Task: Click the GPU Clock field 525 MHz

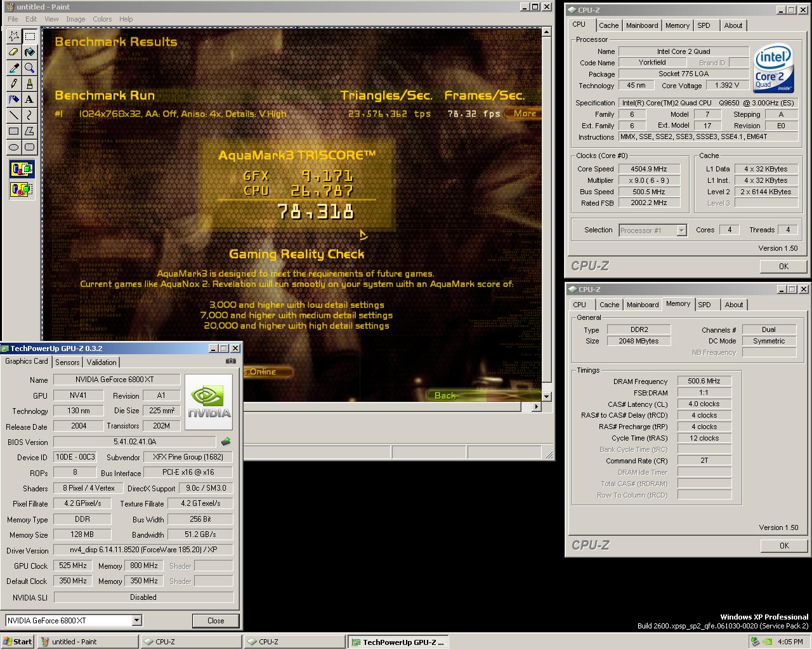Action: coord(72,566)
